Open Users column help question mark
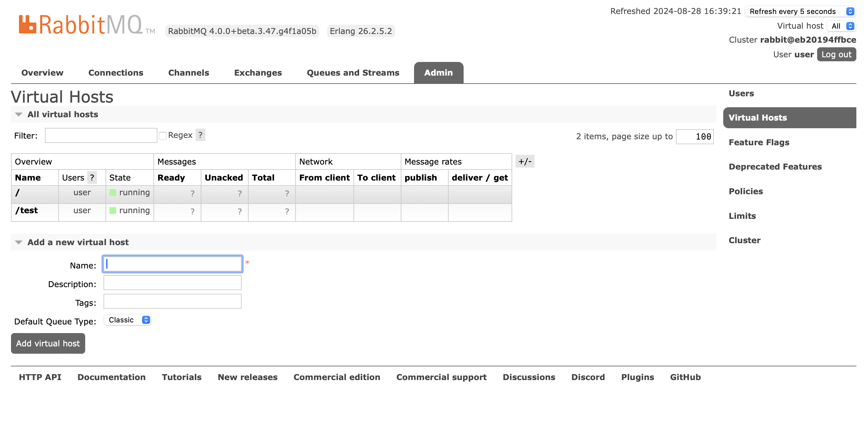 pos(92,178)
